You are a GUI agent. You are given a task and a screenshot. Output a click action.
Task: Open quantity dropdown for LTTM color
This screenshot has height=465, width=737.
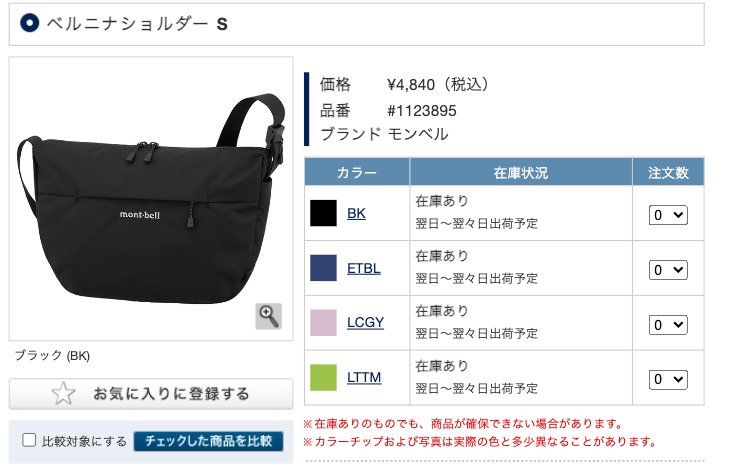668,379
